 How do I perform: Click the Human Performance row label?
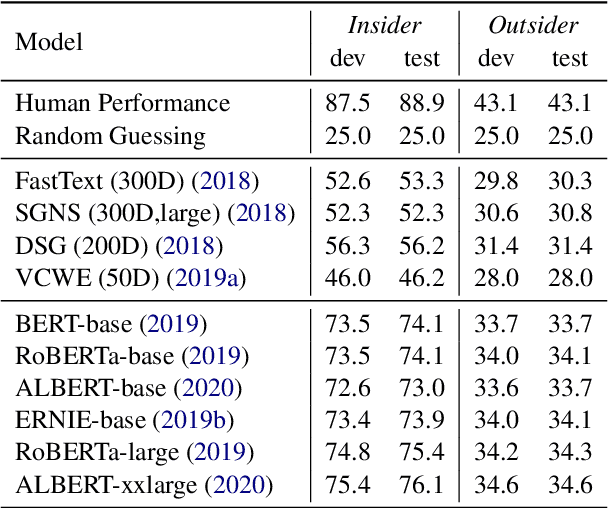123,102
